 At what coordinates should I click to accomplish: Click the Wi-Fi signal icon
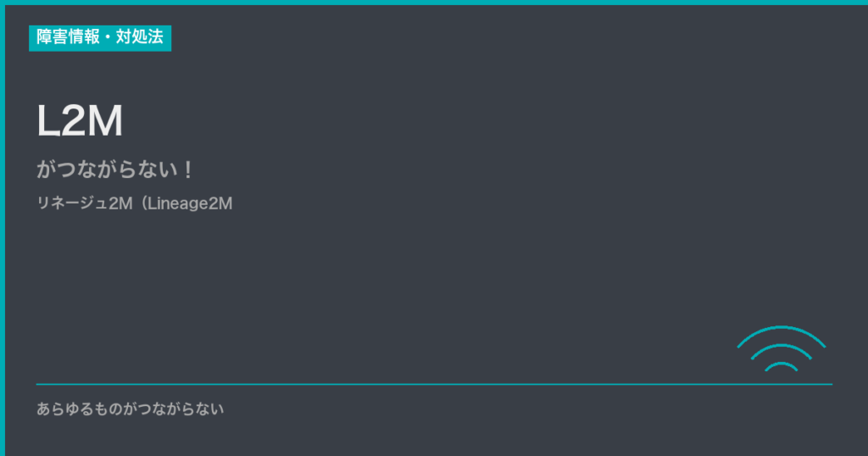click(781, 349)
